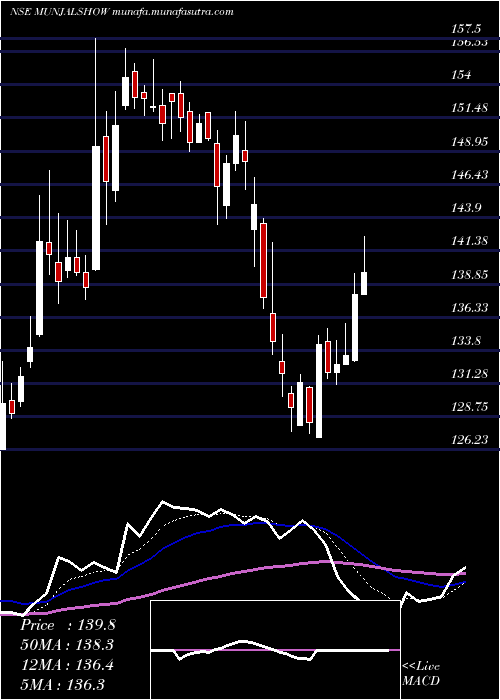Viewport: 500px width, 700px height.
Task: Click the <<Live MACD label
Action: pos(421,674)
